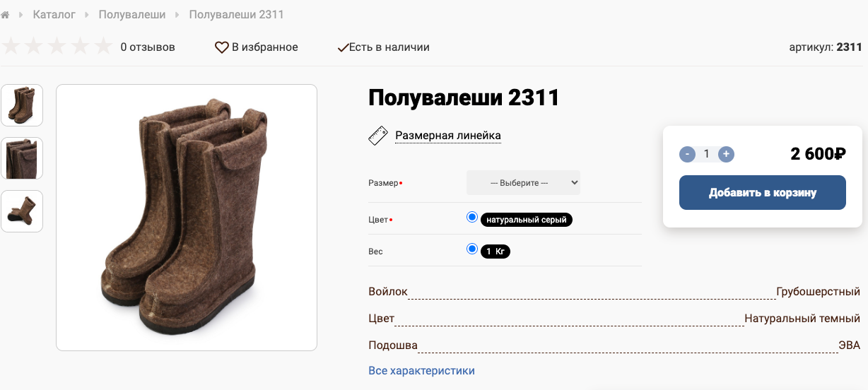Open the Все характеристики link
The width and height of the screenshot is (868, 390).
(x=421, y=370)
